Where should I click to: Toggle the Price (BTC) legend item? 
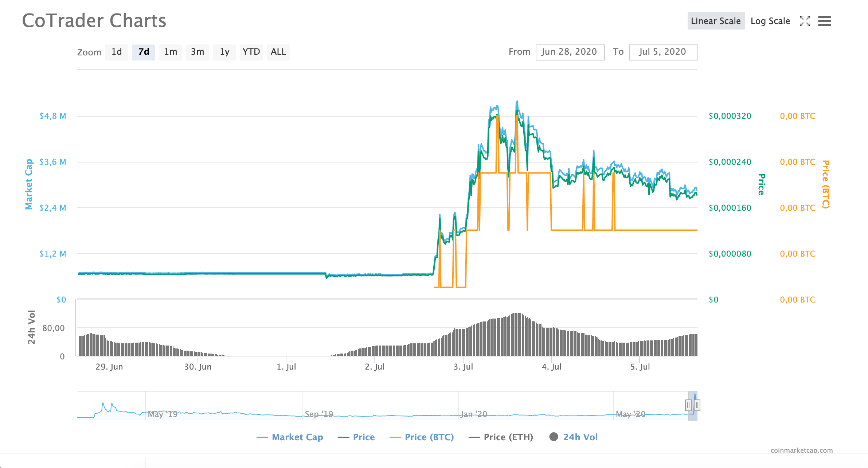click(429, 437)
